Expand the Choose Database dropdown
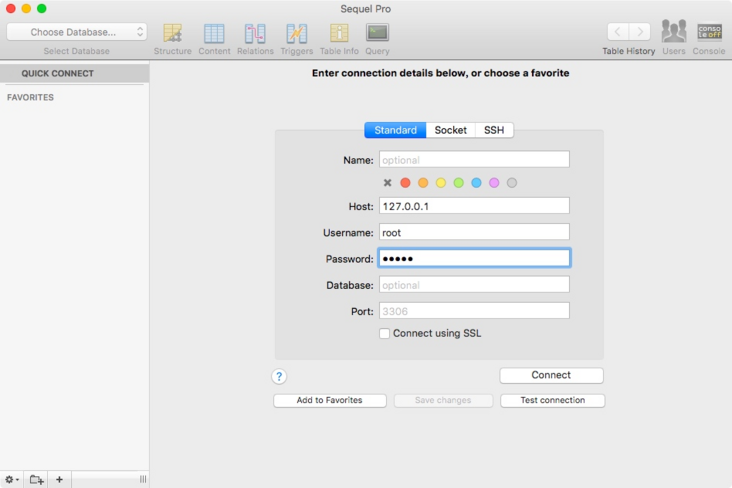This screenshot has height=488, width=732. pos(77,32)
